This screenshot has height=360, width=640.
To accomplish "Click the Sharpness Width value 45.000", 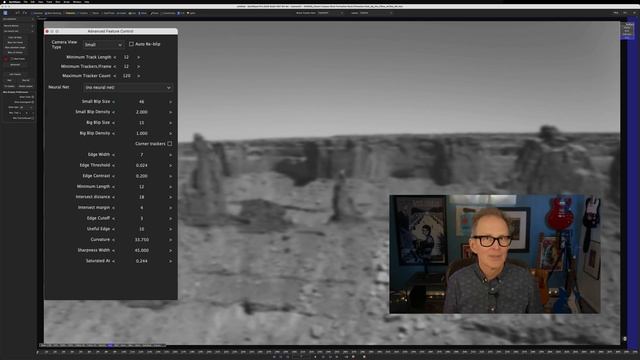I will point(142,250).
